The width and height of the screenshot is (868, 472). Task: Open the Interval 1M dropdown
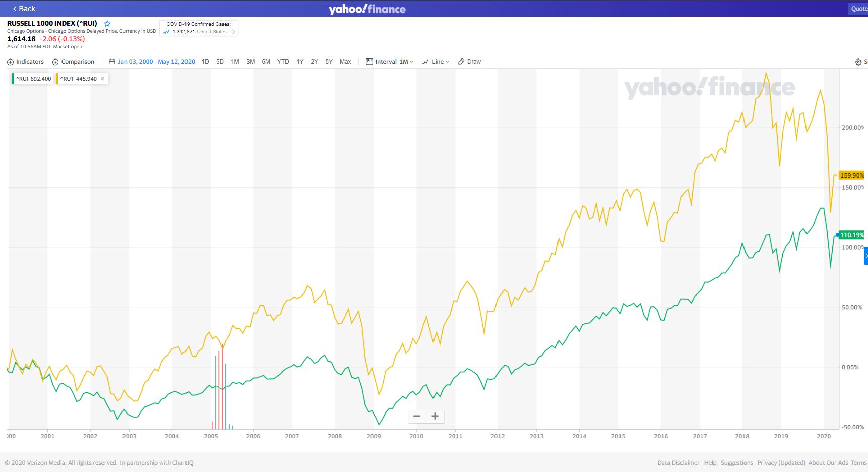390,62
